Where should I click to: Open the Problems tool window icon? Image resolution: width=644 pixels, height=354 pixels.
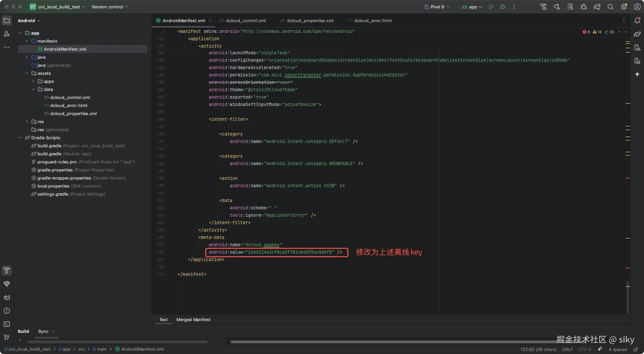(x=7, y=311)
